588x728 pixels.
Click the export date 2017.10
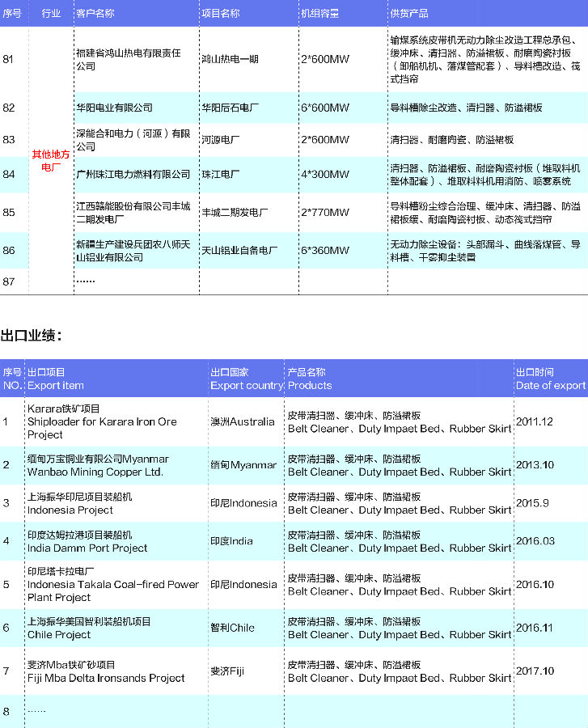click(x=535, y=671)
